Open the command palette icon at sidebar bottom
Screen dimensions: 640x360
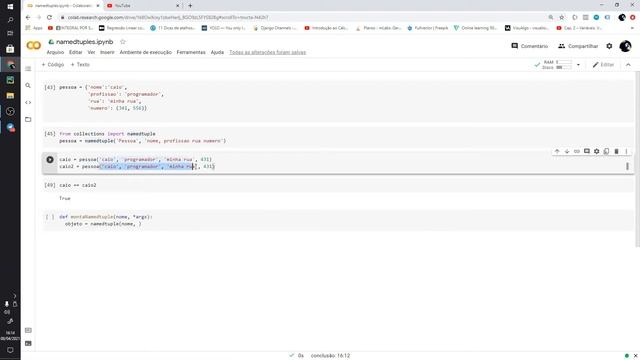(x=28, y=330)
